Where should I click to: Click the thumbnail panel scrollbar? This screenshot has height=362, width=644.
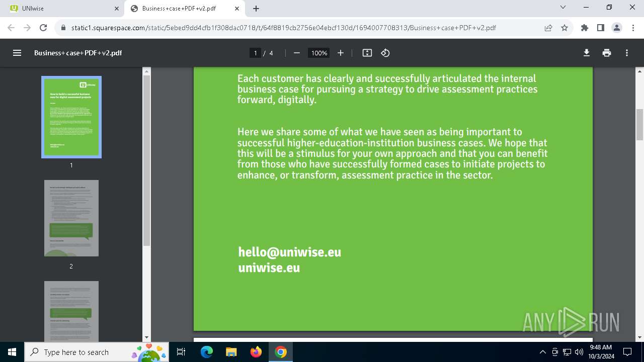click(146, 160)
